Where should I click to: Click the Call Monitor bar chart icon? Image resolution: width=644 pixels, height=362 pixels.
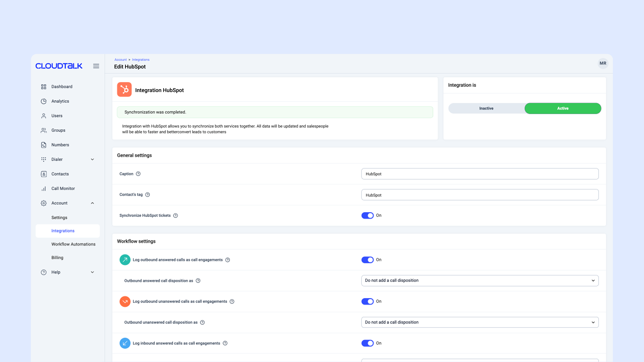[x=44, y=189]
